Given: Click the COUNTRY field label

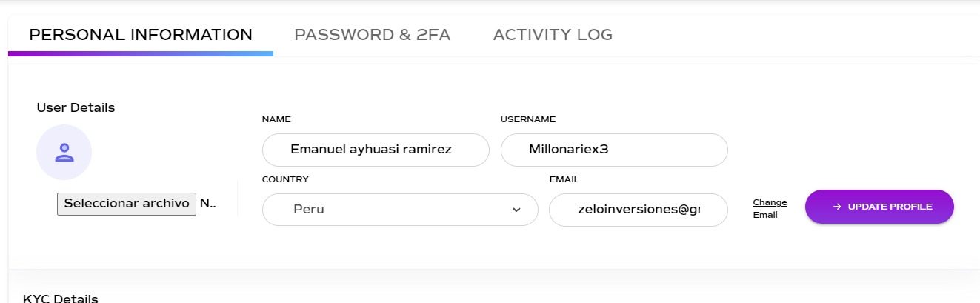Looking at the screenshot, I should click(285, 179).
